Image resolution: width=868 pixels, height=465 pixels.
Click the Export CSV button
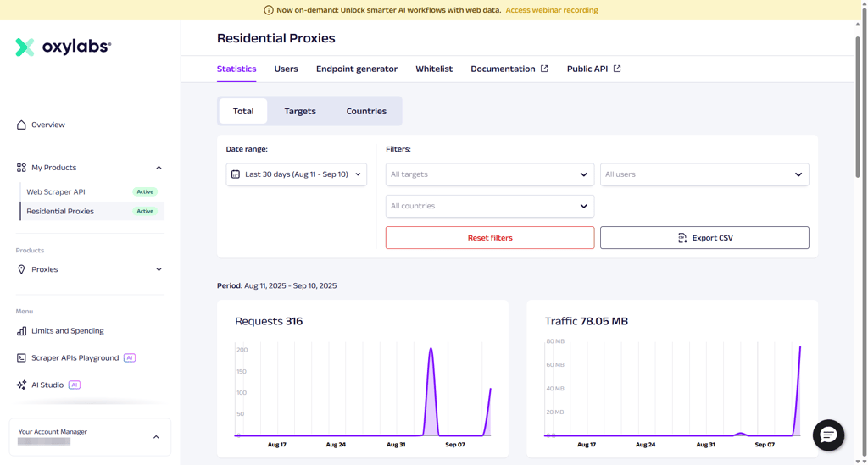click(x=704, y=238)
